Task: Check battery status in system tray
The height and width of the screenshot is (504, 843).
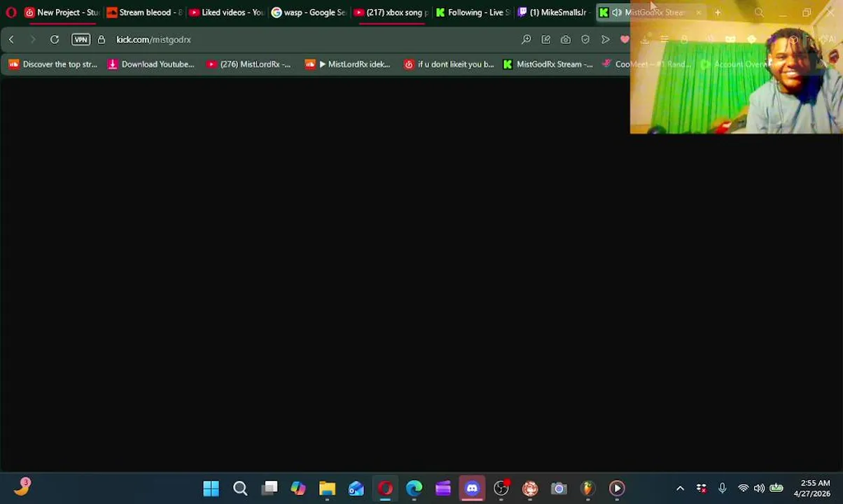Action: (x=776, y=489)
